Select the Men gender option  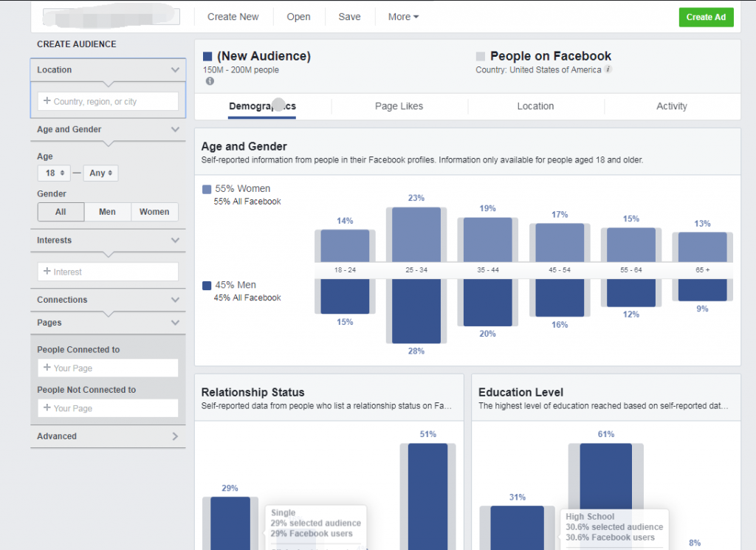pyautogui.click(x=108, y=212)
